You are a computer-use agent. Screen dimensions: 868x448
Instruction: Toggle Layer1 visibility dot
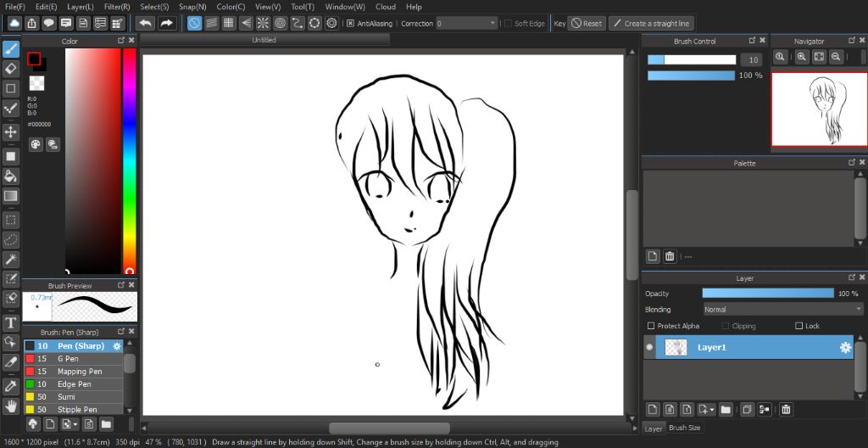[649, 348]
